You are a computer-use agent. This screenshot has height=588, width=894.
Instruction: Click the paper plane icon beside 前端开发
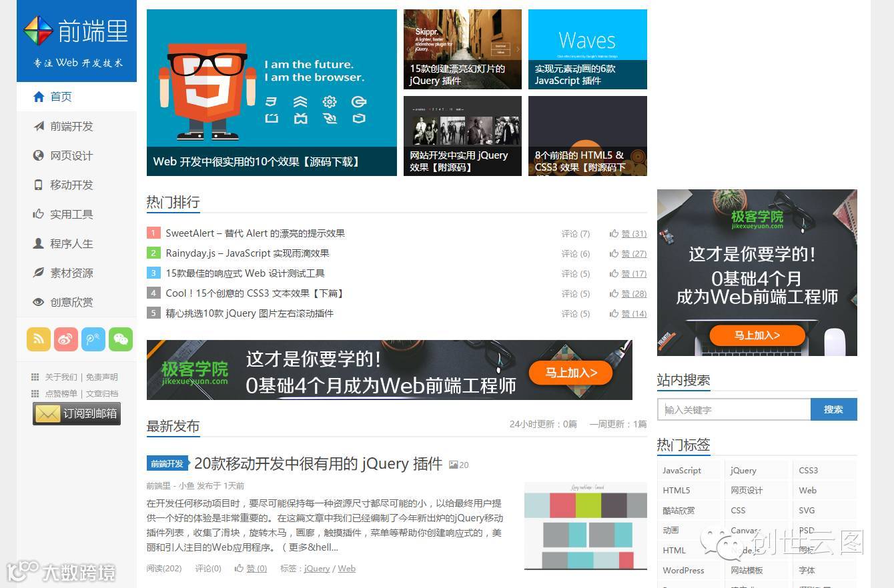coord(39,126)
